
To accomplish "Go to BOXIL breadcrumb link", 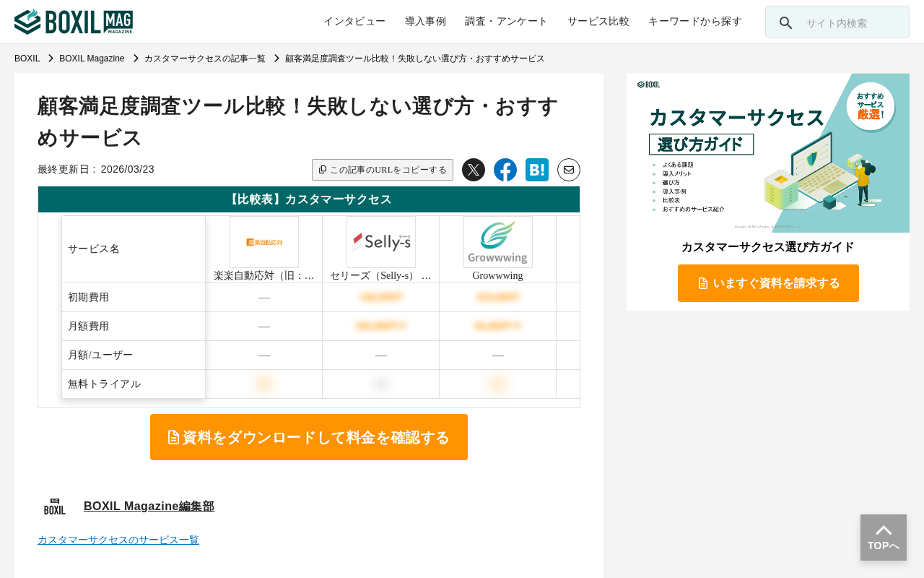I will point(27,59).
